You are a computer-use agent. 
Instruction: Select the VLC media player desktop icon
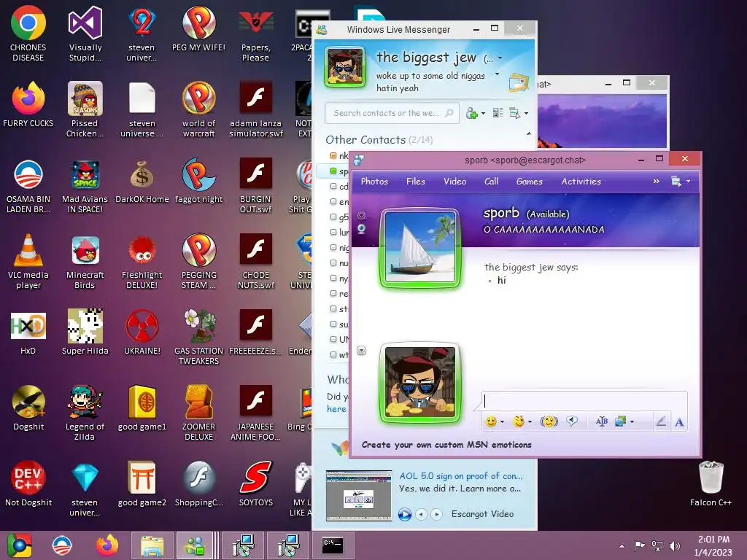(x=28, y=262)
